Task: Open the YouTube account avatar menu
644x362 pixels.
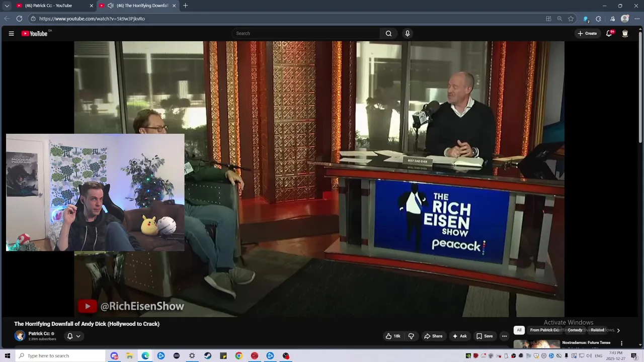Action: (x=625, y=34)
